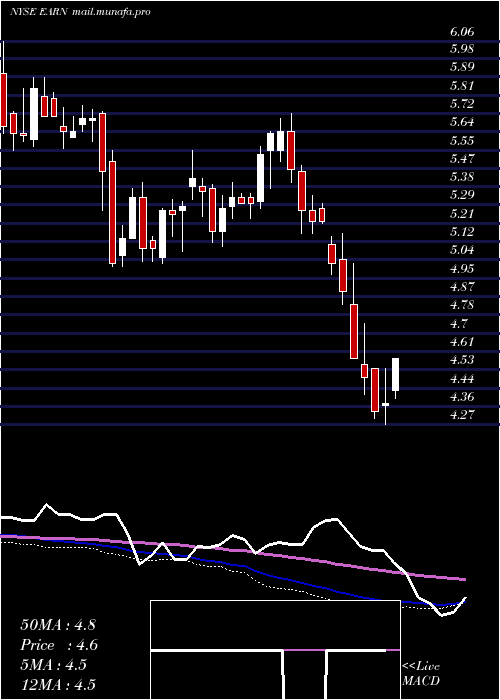Click the 4.78 price axis label
This screenshot has height=700, width=500.
[462, 305]
